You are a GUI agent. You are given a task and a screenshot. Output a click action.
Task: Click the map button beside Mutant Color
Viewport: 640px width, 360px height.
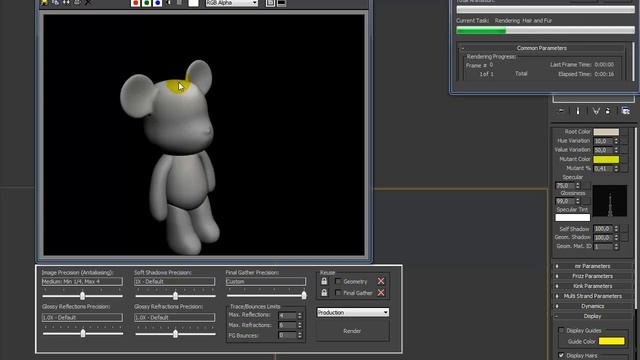624,159
